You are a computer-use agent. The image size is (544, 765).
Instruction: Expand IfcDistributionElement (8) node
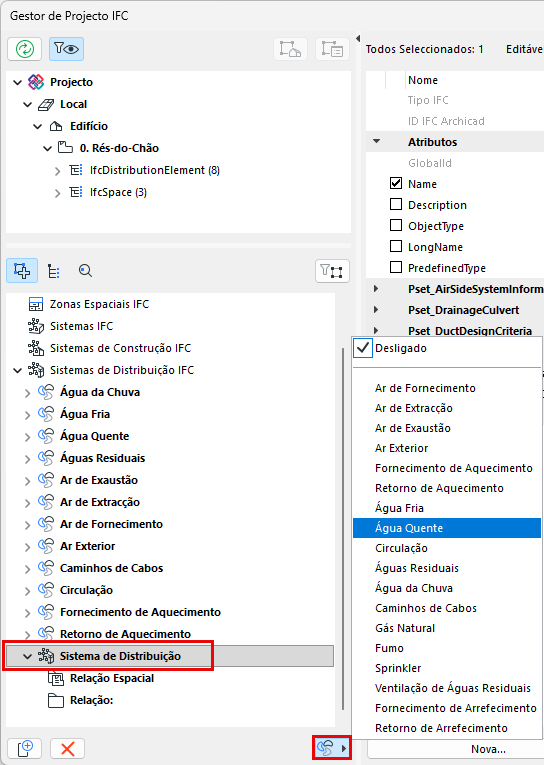click(x=58, y=171)
